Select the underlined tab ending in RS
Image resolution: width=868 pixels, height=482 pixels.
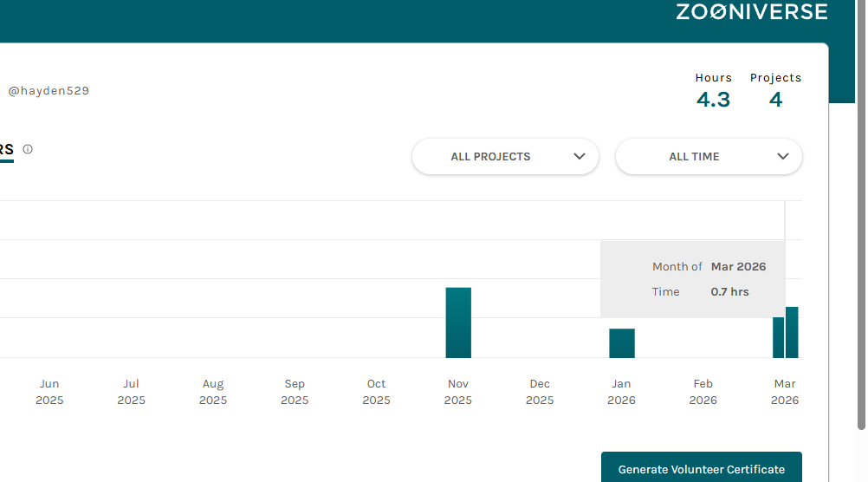tap(6, 150)
